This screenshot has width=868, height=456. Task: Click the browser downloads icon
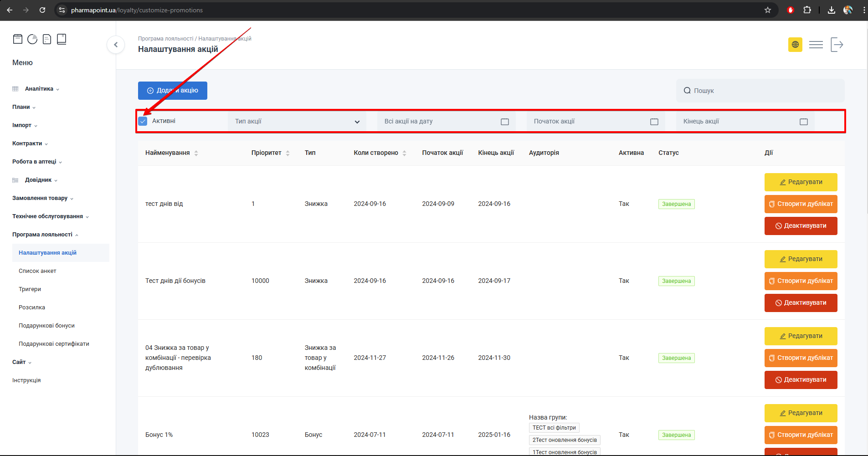coord(832,10)
